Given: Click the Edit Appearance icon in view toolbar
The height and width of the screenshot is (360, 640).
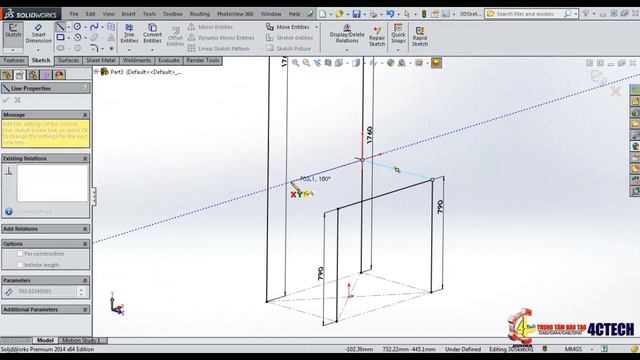Looking at the screenshot, I should pos(391,63).
